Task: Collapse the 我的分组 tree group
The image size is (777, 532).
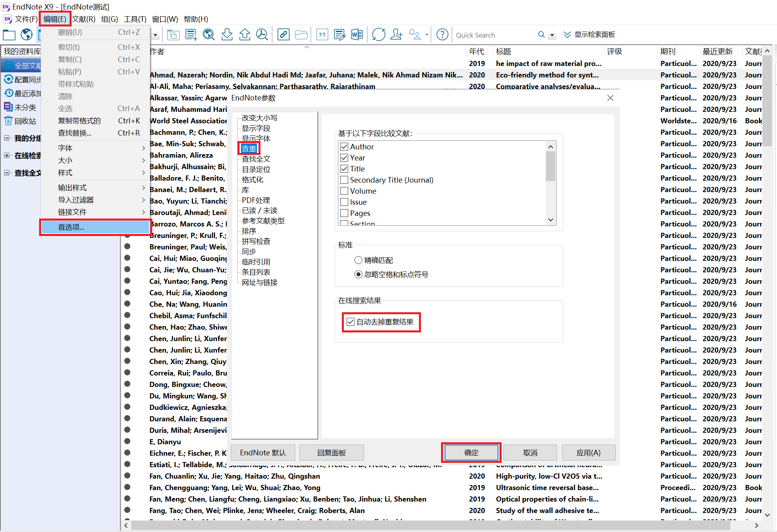Action: coord(7,138)
